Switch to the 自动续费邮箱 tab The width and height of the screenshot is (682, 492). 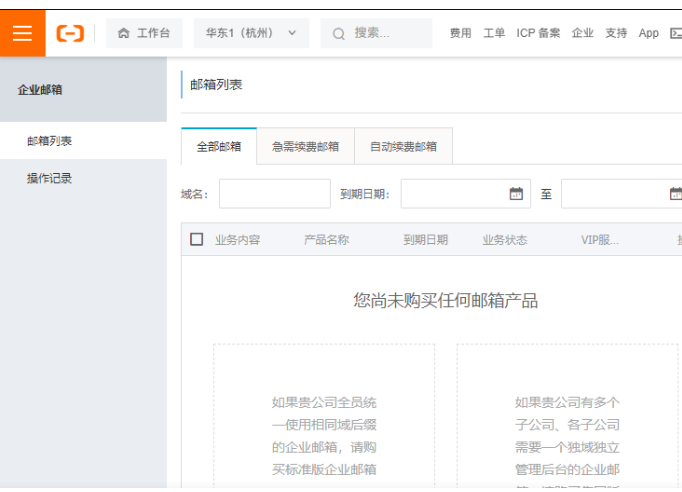tap(403, 146)
